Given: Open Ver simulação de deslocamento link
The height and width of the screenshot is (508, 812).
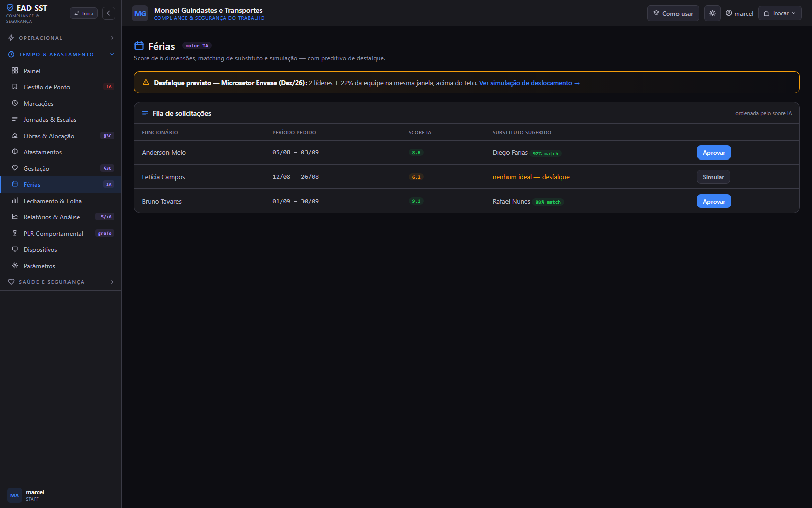Looking at the screenshot, I should click(529, 83).
